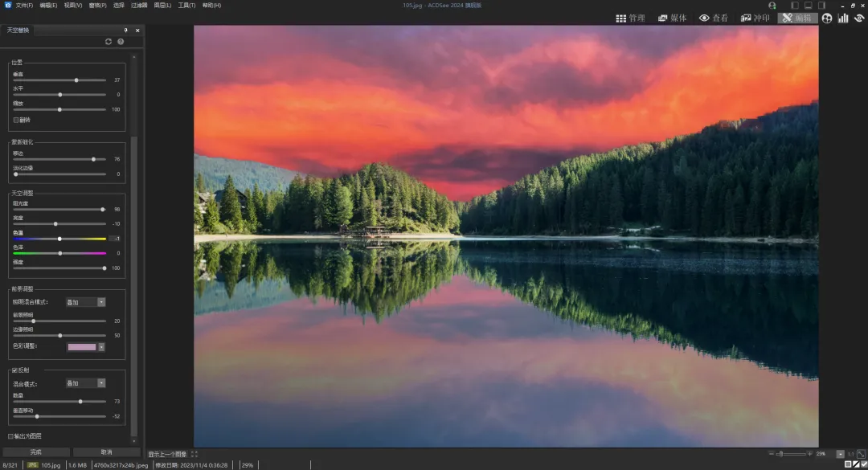Image resolution: width=868 pixels, height=470 pixels.
Task: Expand the 照明混合模式 dropdown
Action: [101, 302]
